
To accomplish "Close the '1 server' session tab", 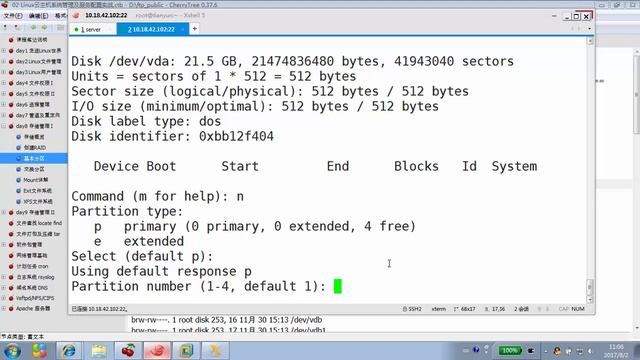I will point(110,29).
